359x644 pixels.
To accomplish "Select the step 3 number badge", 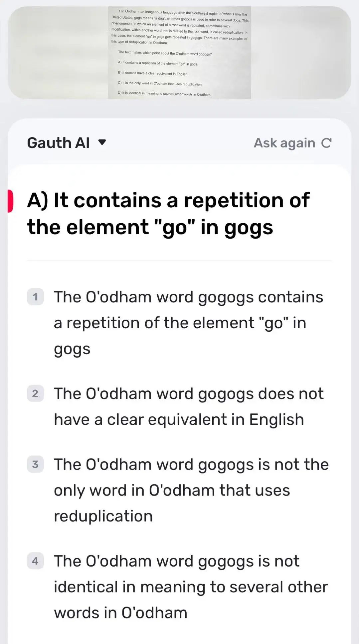I will 35,464.
